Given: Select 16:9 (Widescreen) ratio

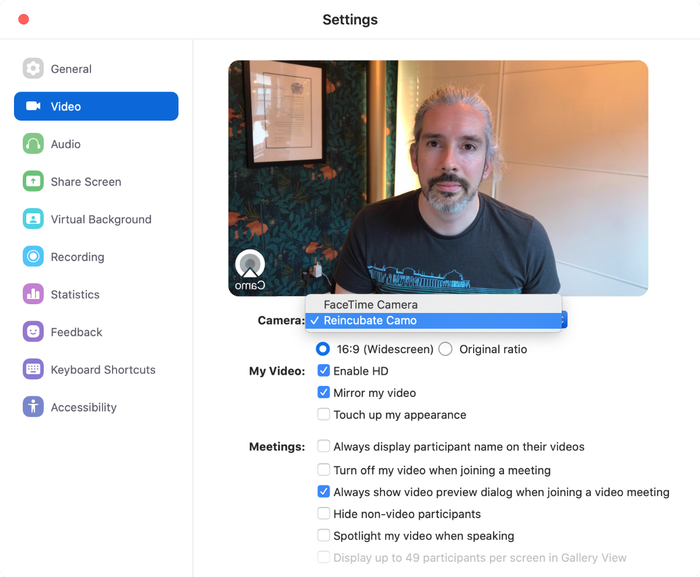Looking at the screenshot, I should pyautogui.click(x=323, y=349).
